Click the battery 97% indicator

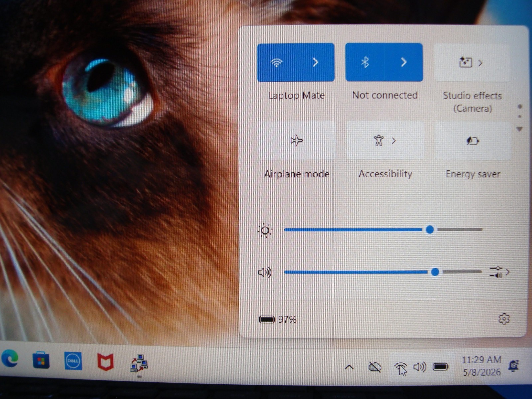point(278,320)
